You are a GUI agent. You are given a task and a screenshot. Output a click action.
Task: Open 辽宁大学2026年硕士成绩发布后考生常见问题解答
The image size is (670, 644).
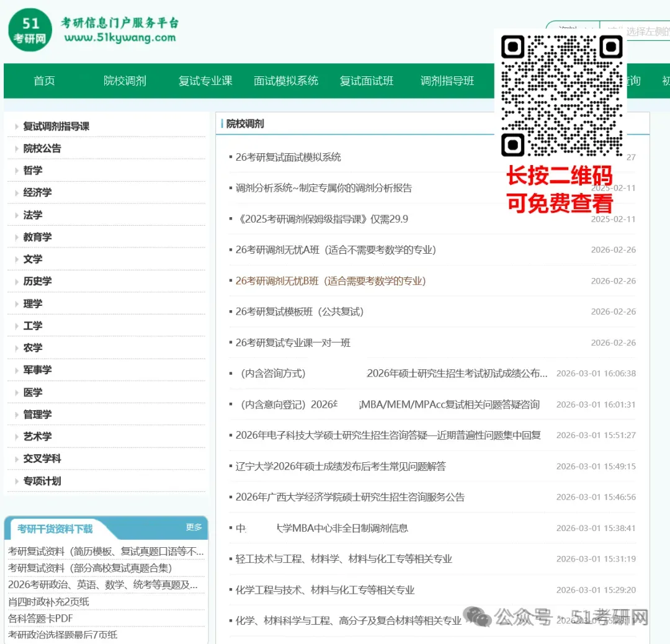tap(341, 466)
